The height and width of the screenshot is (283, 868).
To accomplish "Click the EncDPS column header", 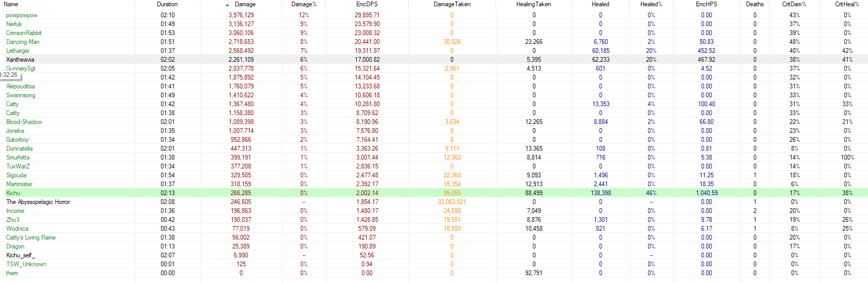I will (x=367, y=4).
